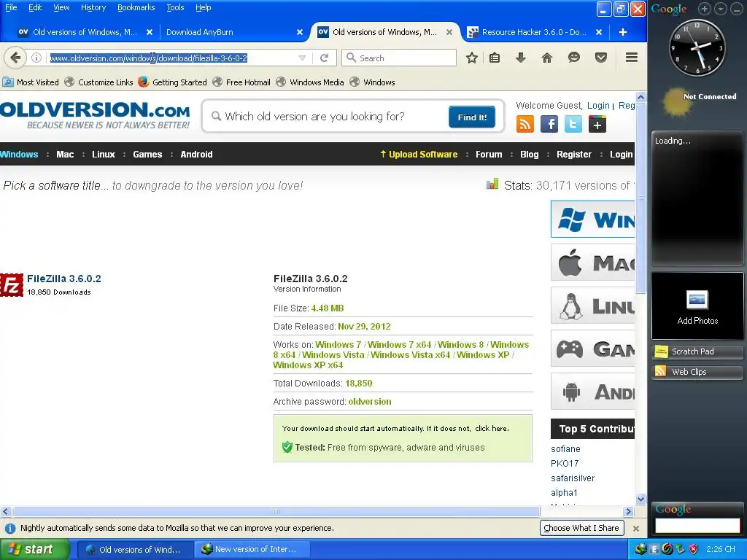The image size is (747, 560).
Task: Click contributor safarisilver link
Action: [573, 478]
